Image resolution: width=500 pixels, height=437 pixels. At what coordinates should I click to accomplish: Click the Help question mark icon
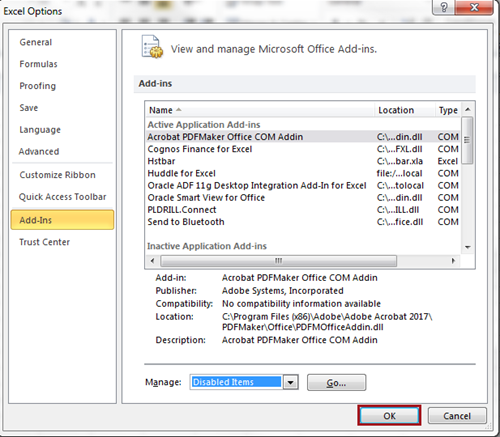444,7
